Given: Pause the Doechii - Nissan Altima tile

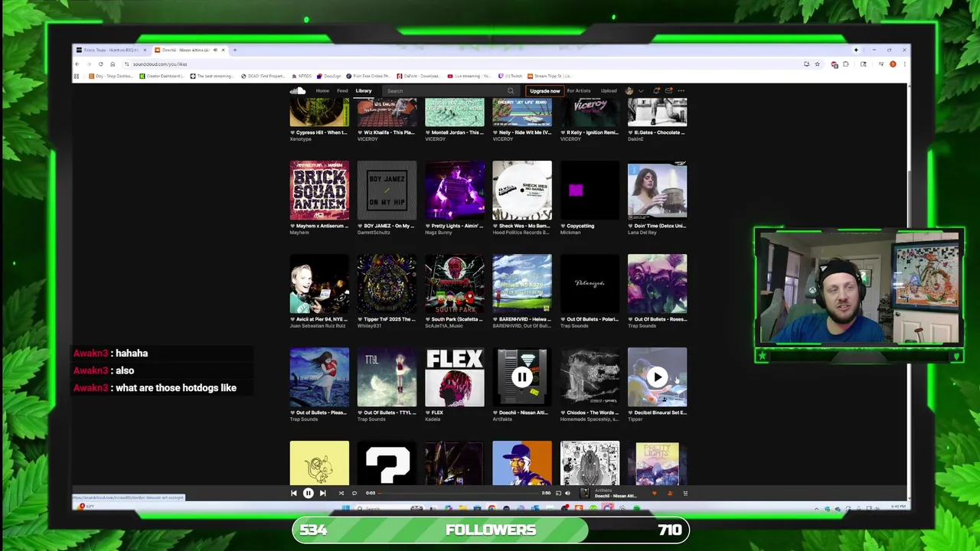Looking at the screenshot, I should [x=522, y=377].
